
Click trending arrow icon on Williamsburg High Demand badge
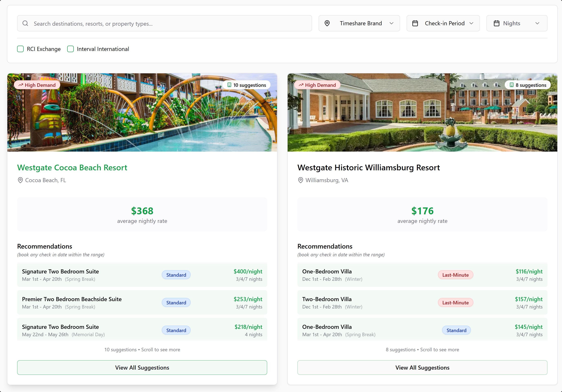301,85
